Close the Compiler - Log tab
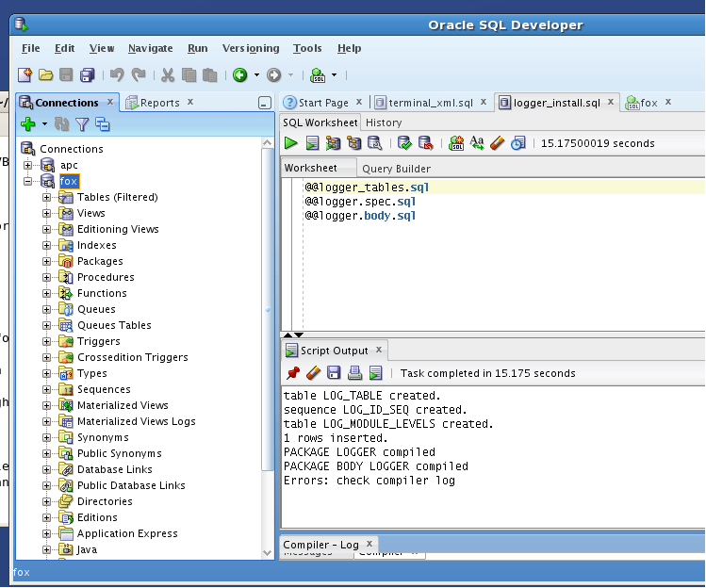706x588 pixels. coord(369,544)
